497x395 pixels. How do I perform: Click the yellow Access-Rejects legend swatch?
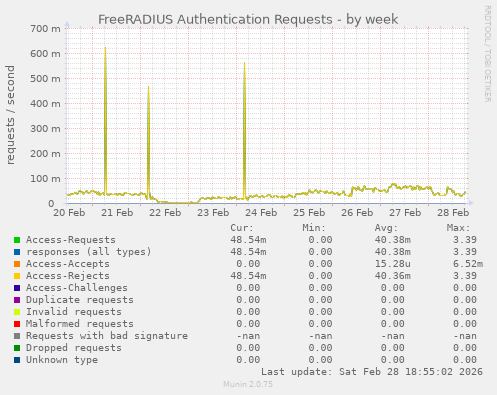coord(17,276)
